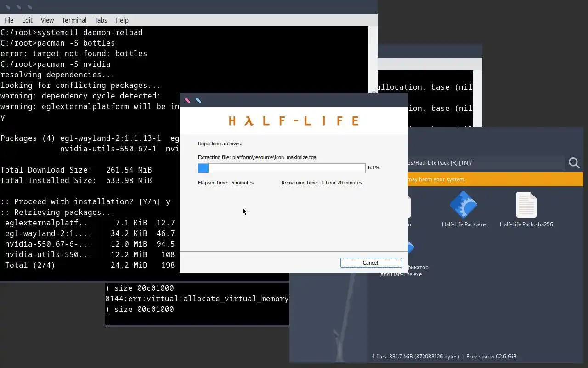This screenshot has width=588, height=368.
Task: Open the Help menu in terminal
Action: [x=122, y=20]
